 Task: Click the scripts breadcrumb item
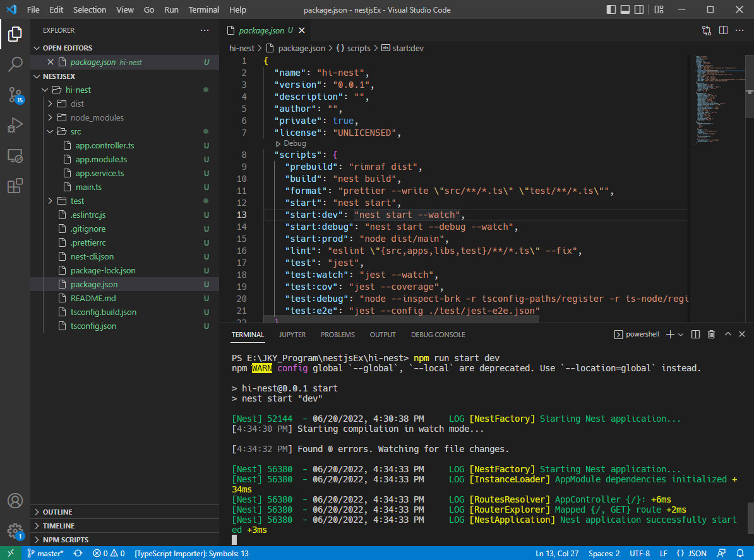tap(354, 48)
